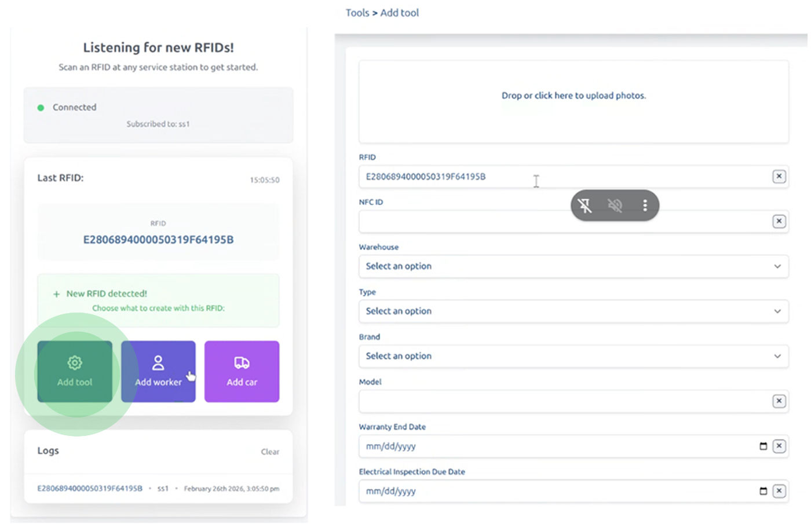Clear the RFID field with its X icon
This screenshot has width=811, height=532.
coord(779,177)
